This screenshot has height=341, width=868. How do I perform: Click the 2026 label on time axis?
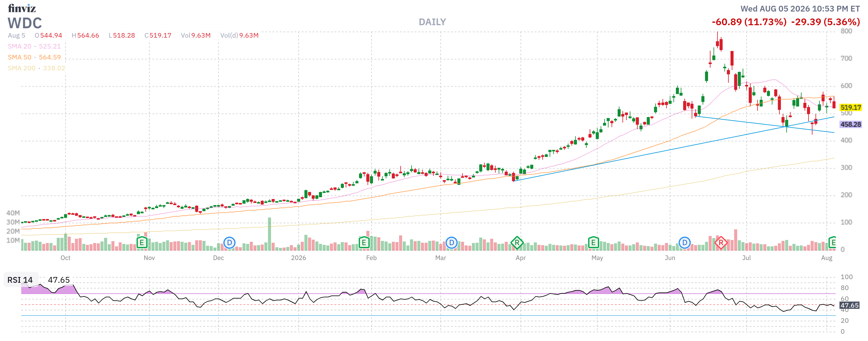[x=299, y=258]
